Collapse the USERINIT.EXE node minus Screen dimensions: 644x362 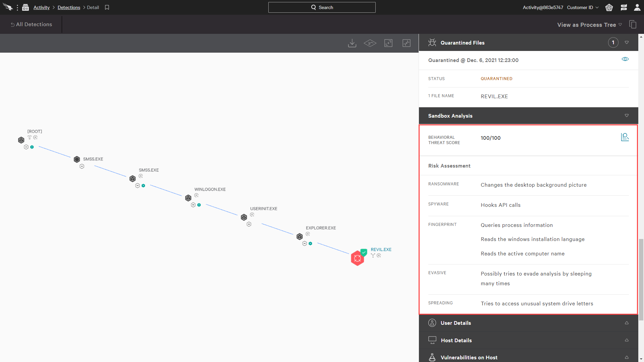(x=249, y=224)
